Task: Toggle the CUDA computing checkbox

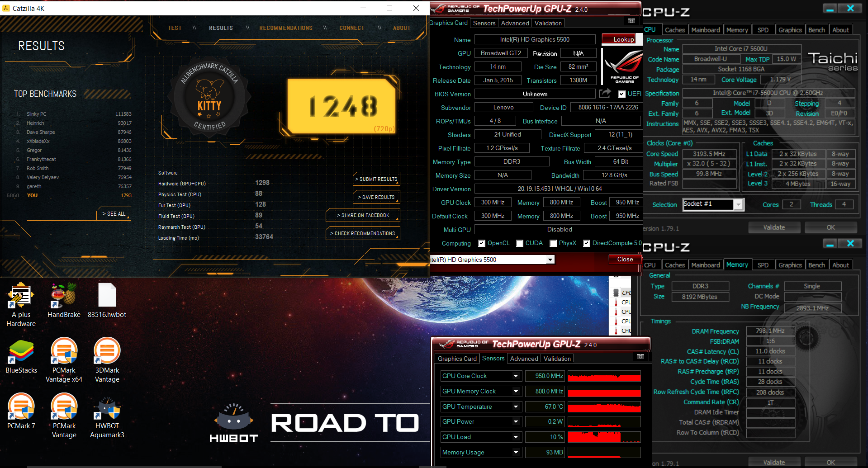Action: [520, 243]
